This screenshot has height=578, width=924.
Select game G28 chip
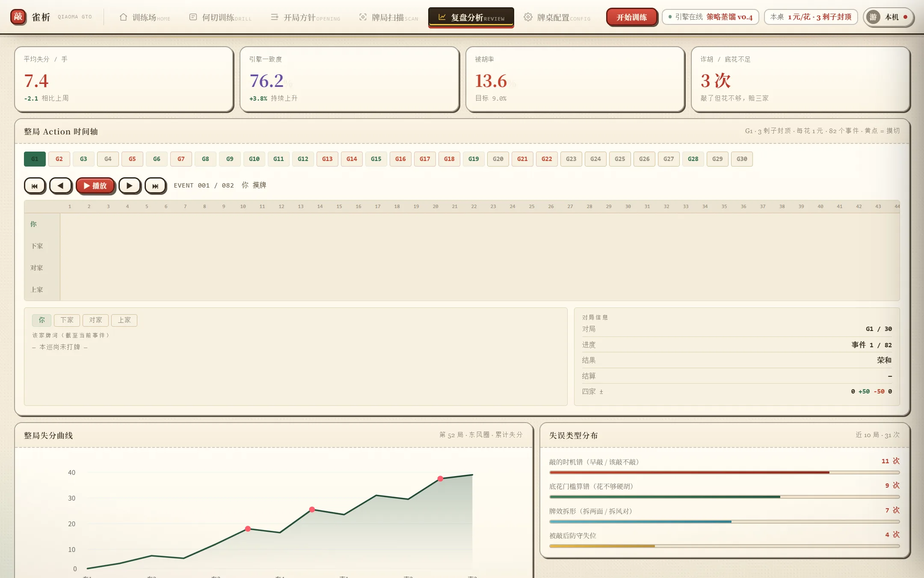(x=693, y=159)
